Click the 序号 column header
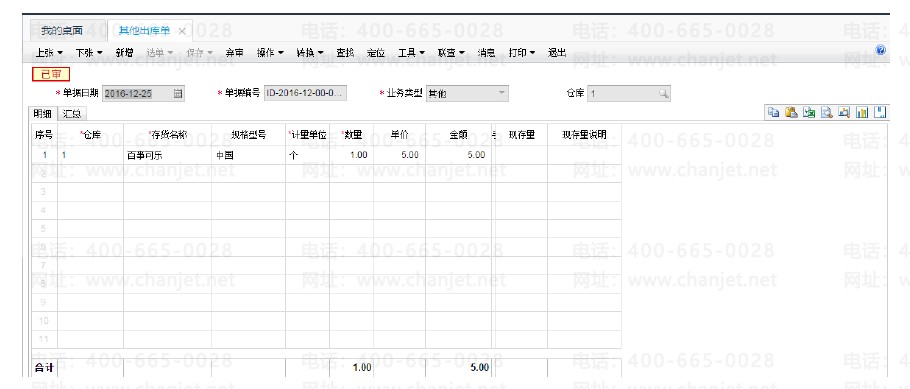Image resolution: width=910 pixels, height=389 pixels. tap(44, 135)
